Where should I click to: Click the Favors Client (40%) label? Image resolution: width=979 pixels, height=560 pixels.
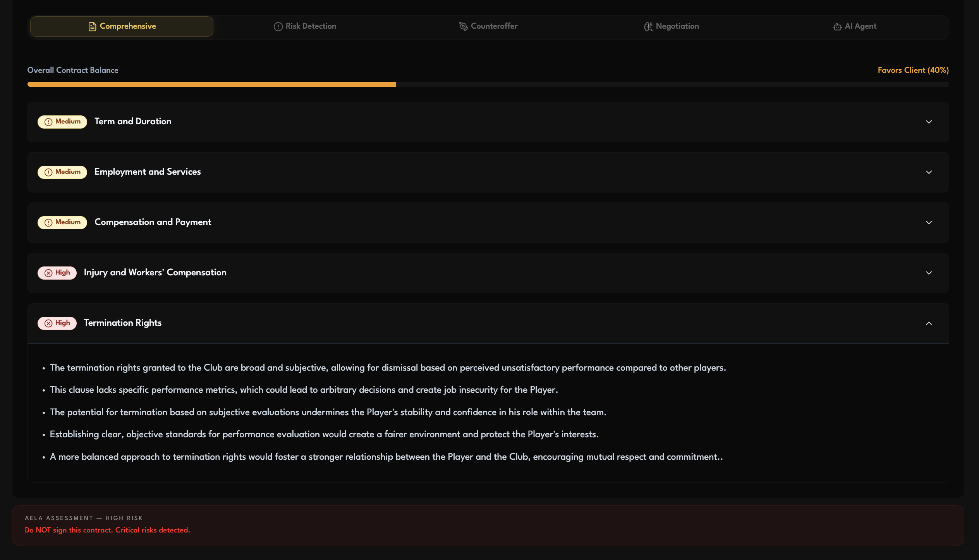pyautogui.click(x=913, y=70)
